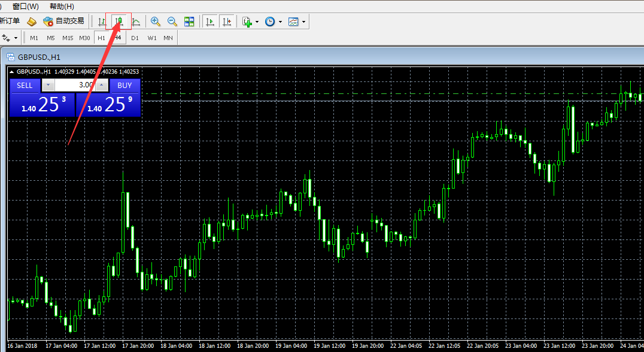This screenshot has height=352, width=644.
Task: Click the AutoTrading (自动交易) button
Action: pos(64,22)
